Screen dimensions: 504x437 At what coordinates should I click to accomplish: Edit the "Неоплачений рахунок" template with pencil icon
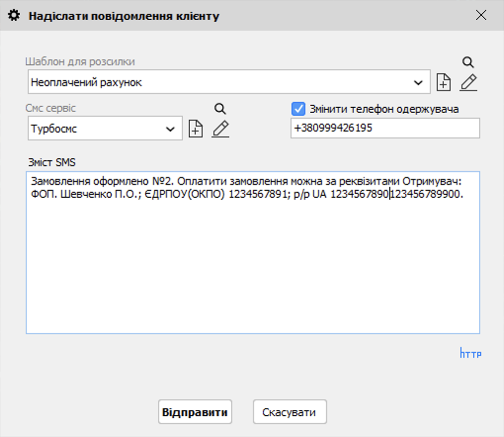[468, 82]
